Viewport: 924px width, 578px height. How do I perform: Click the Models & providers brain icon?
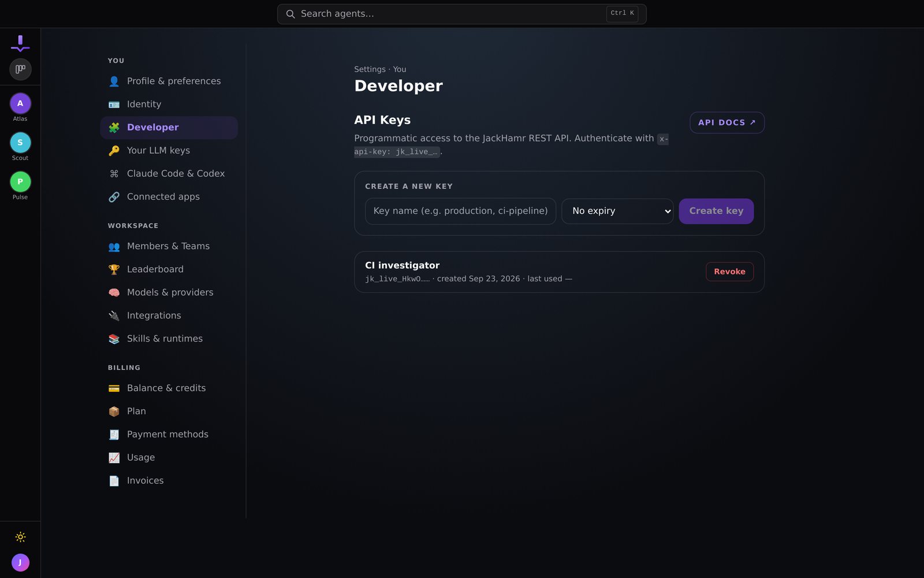[114, 292]
